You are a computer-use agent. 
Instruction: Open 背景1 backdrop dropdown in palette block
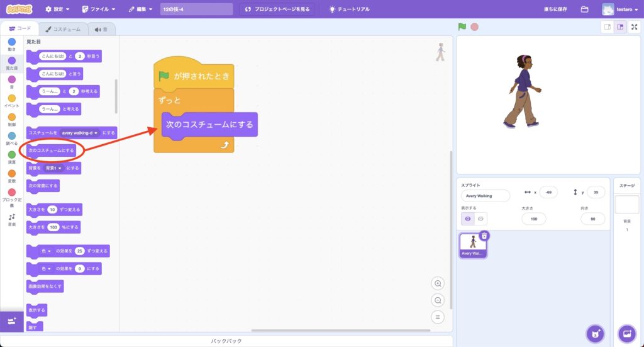tap(53, 168)
